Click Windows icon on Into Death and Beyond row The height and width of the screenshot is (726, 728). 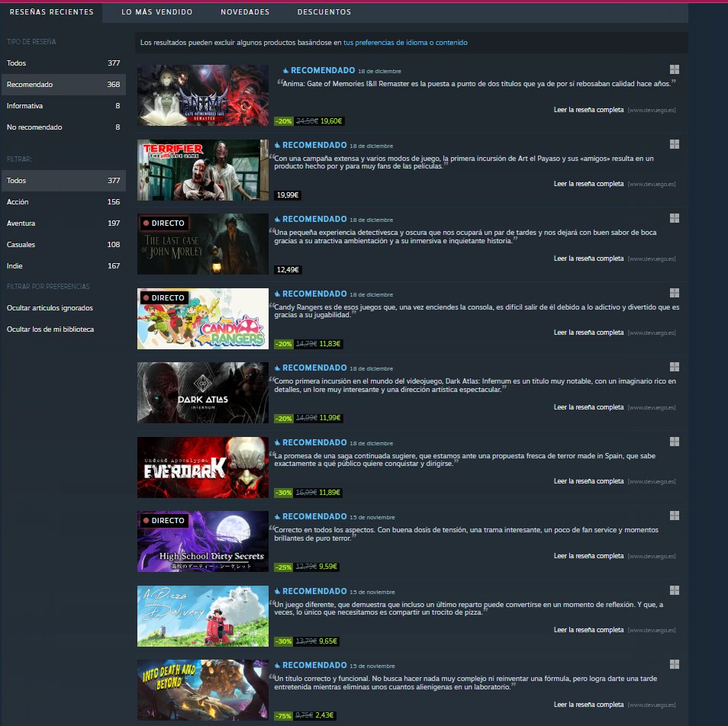[x=675, y=664]
